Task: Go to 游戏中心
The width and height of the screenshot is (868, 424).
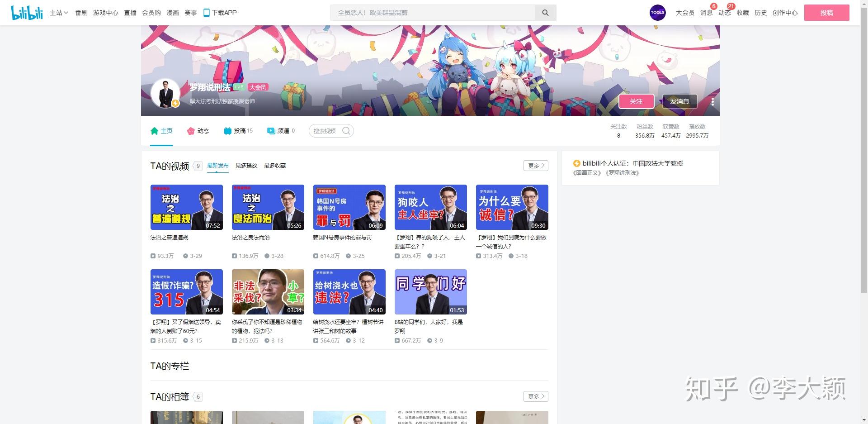Action: click(106, 13)
